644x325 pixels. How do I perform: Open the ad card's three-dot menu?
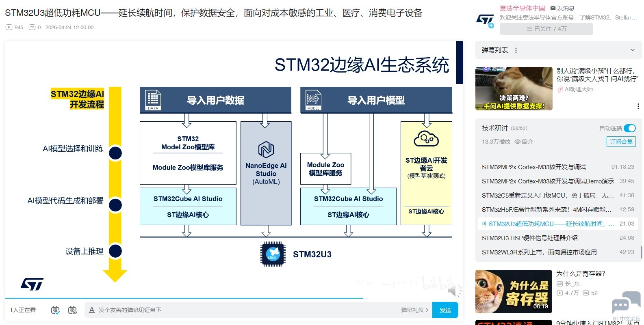tap(638, 106)
